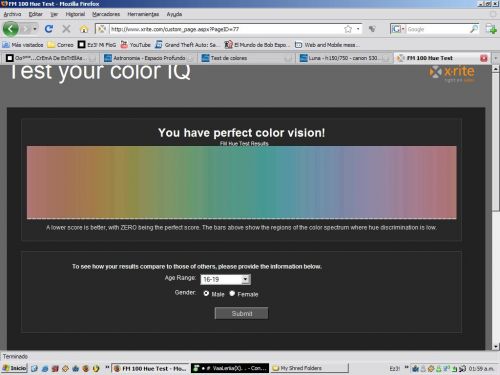The width and height of the screenshot is (500, 375).
Task: Open the YouTube bookmark
Action: (135, 45)
